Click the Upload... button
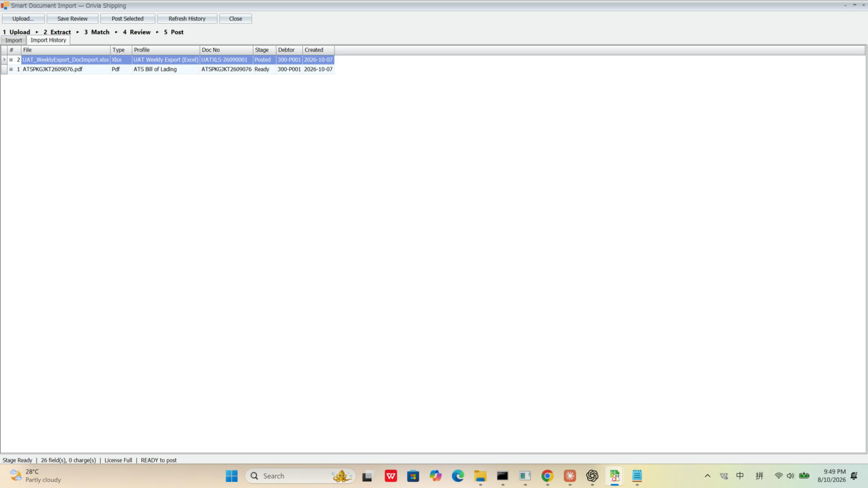This screenshot has height=488, width=868. 23,18
